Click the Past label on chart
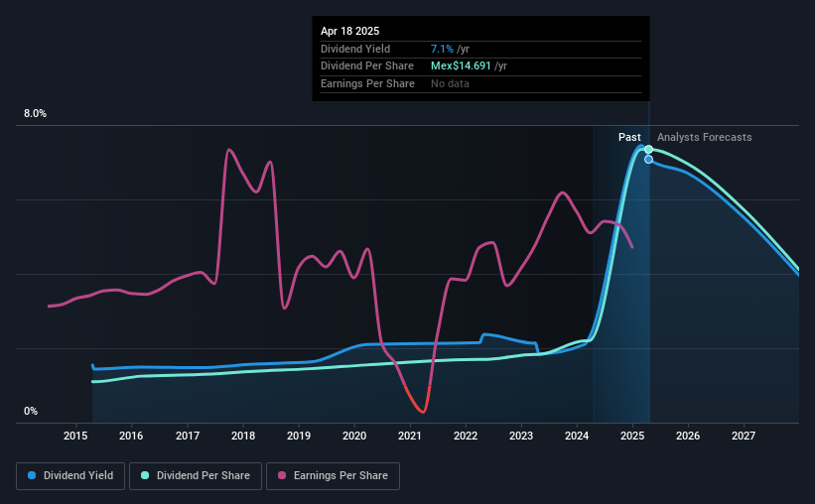The image size is (815, 504). click(629, 137)
